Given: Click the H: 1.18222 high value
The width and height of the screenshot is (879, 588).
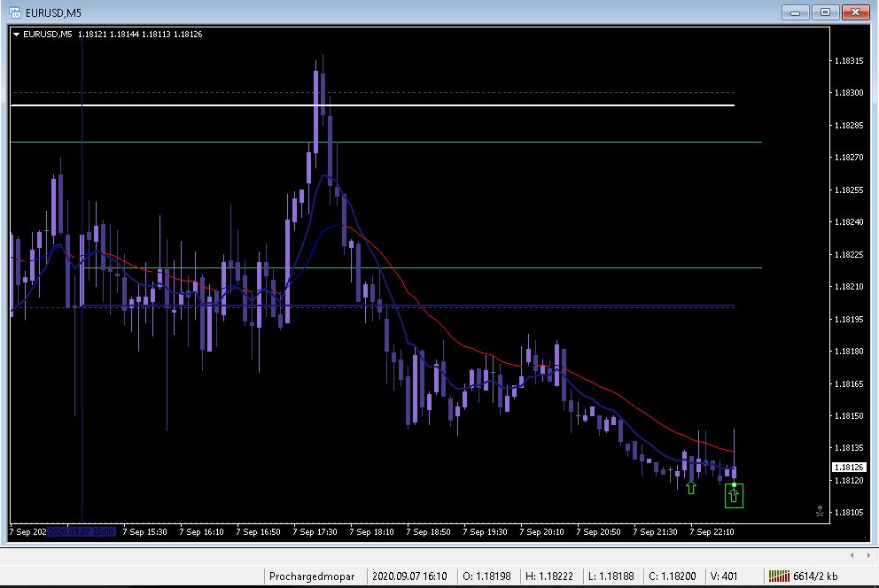Looking at the screenshot, I should coord(548,576).
